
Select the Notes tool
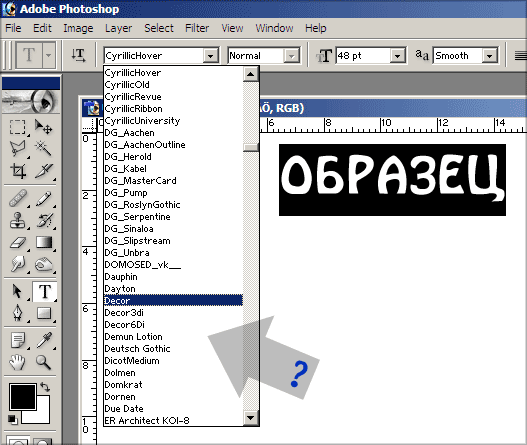pyautogui.click(x=17, y=340)
